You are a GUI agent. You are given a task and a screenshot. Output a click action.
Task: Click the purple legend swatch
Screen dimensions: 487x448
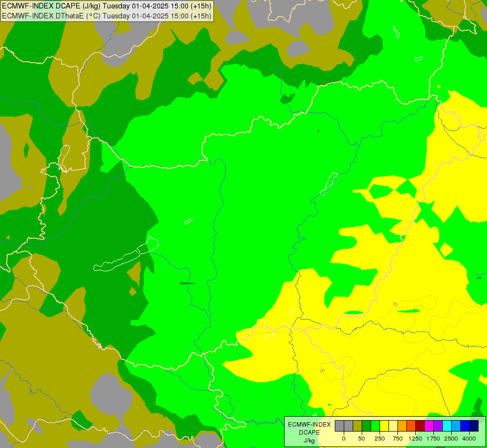point(438,426)
